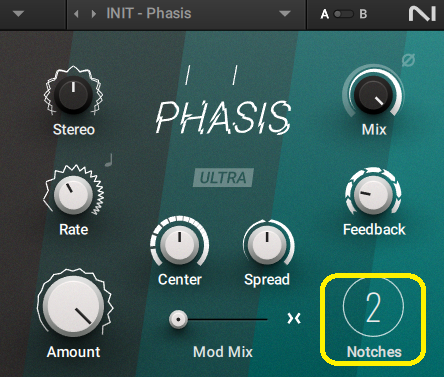The height and width of the screenshot is (377, 444).
Task: Click the Spread knob
Action: click(267, 244)
